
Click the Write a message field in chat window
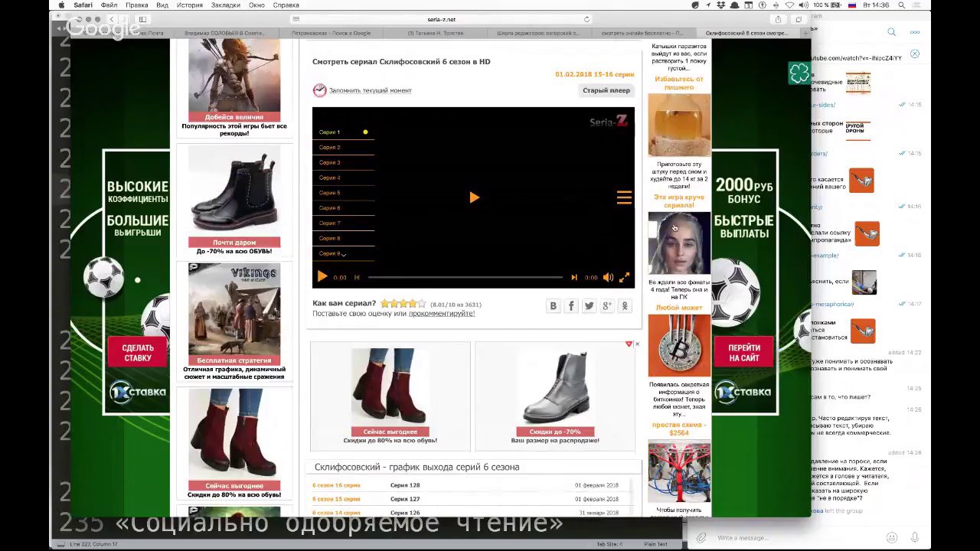point(796,538)
